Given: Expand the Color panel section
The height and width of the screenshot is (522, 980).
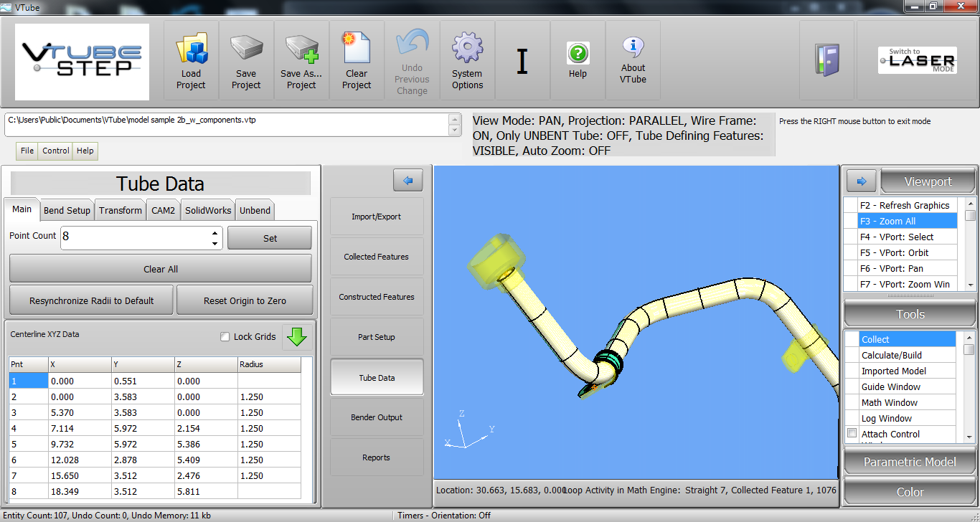Looking at the screenshot, I should [x=909, y=492].
